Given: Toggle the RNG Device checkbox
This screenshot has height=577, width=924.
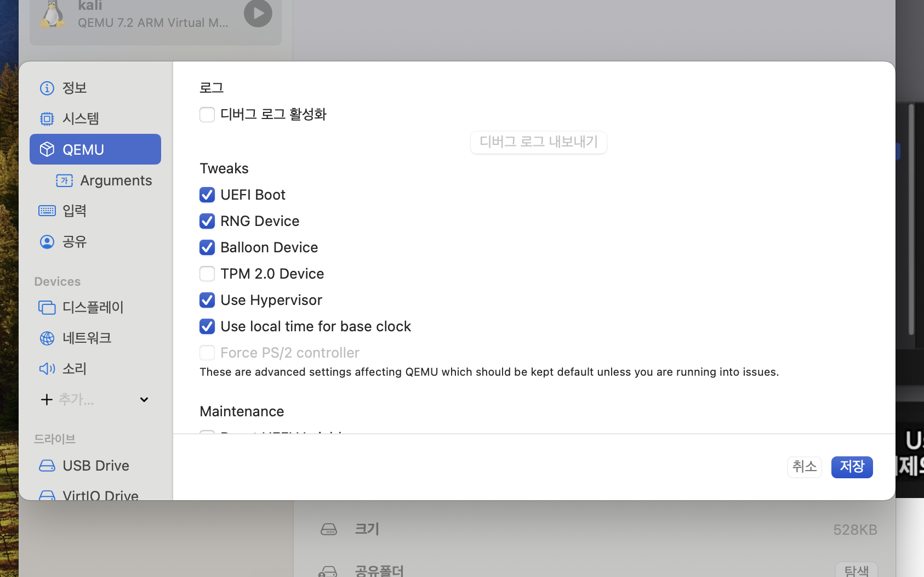Looking at the screenshot, I should (207, 221).
